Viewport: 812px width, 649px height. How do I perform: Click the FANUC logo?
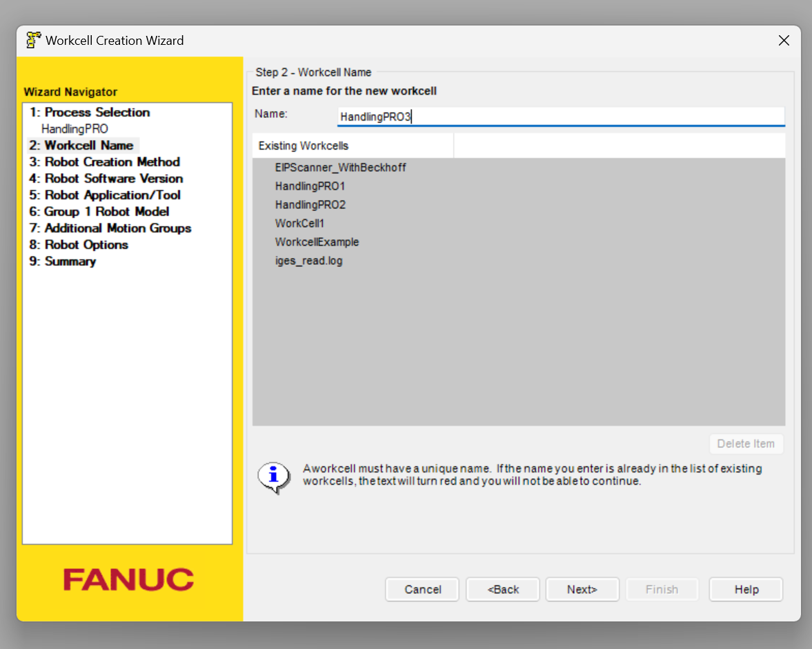128,579
